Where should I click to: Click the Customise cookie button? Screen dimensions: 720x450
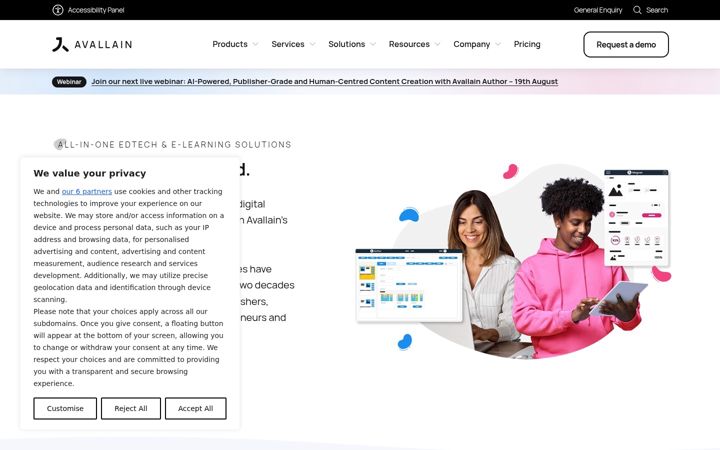click(x=65, y=408)
